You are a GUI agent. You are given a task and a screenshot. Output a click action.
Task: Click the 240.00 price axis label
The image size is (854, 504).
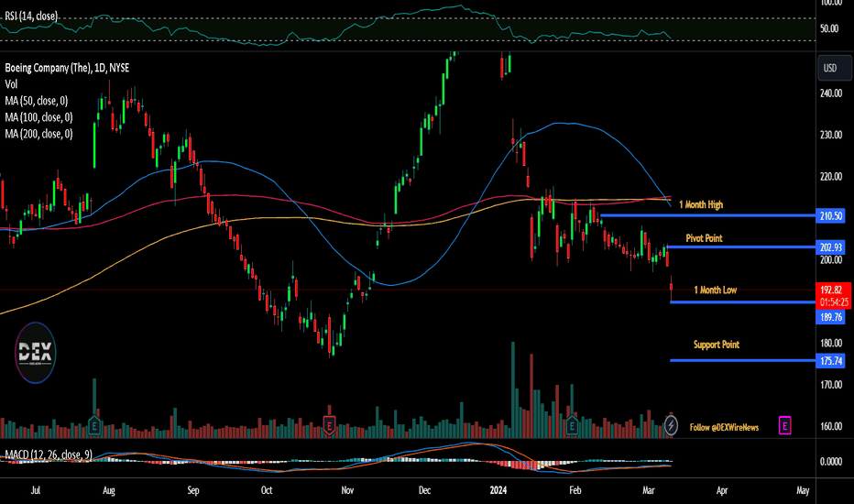click(x=831, y=93)
